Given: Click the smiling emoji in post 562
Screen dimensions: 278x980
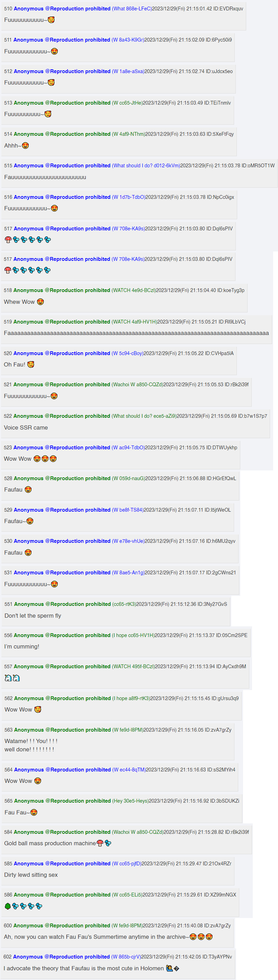Looking at the screenshot, I should click(x=38, y=709).
